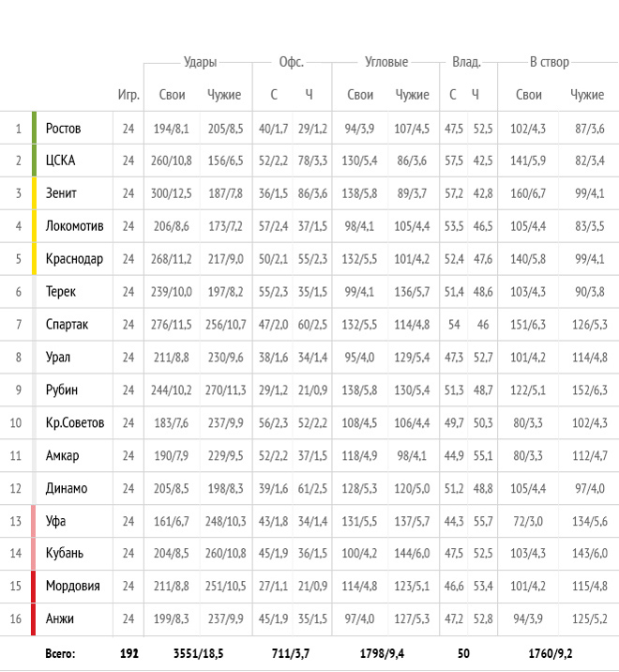This screenshot has height=672, width=619.
Task: Select the Краснодар team name
Action: [74, 259]
